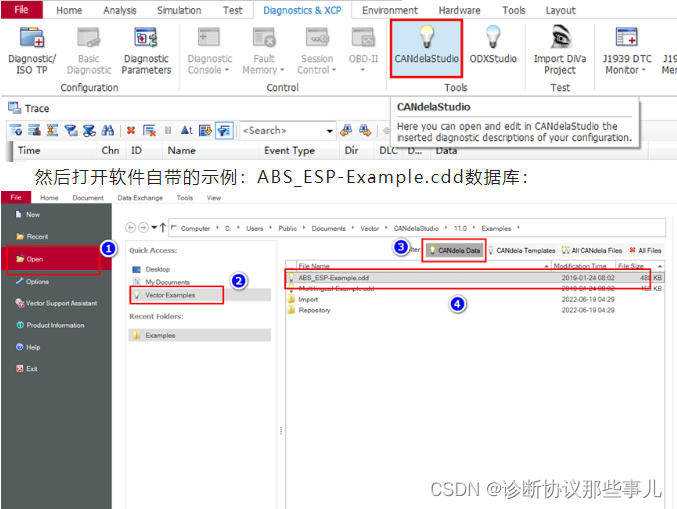The height and width of the screenshot is (509, 677).
Task: Click the red X clear Trace icon
Action: click(x=131, y=130)
